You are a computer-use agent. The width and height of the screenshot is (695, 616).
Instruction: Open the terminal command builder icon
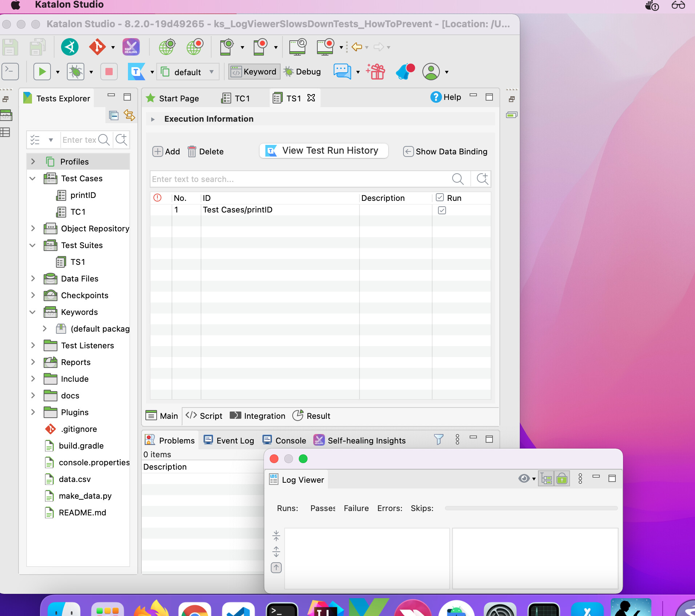coord(10,71)
